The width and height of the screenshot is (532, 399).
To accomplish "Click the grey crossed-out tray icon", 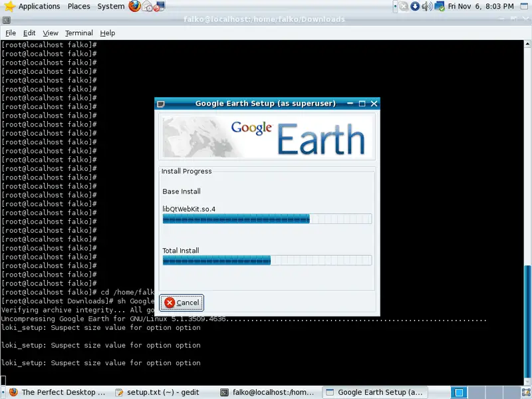I will [404, 6].
